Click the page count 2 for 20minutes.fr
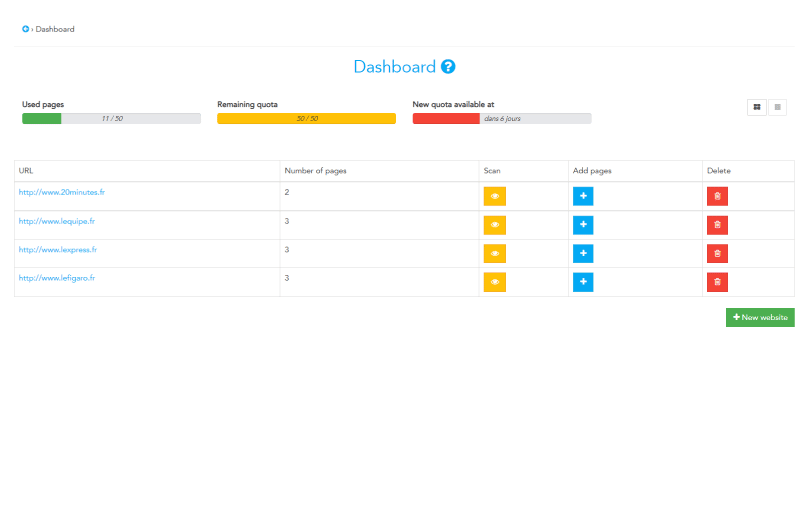Viewport: 800px width, 530px height. (x=287, y=192)
